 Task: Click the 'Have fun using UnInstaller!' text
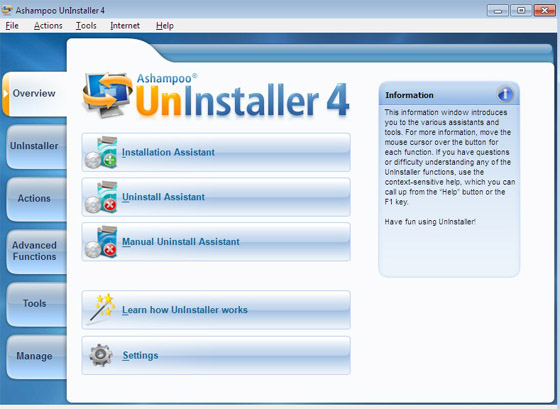pyautogui.click(x=430, y=222)
